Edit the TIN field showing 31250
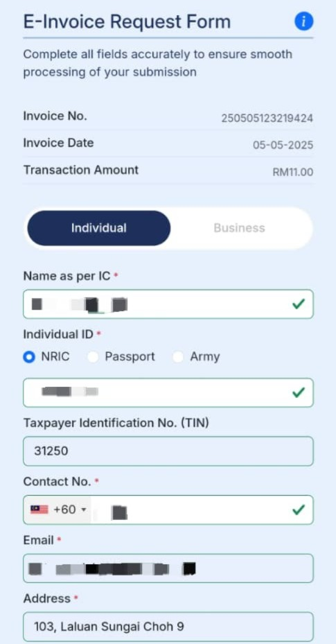The image size is (336, 644). [x=168, y=451]
